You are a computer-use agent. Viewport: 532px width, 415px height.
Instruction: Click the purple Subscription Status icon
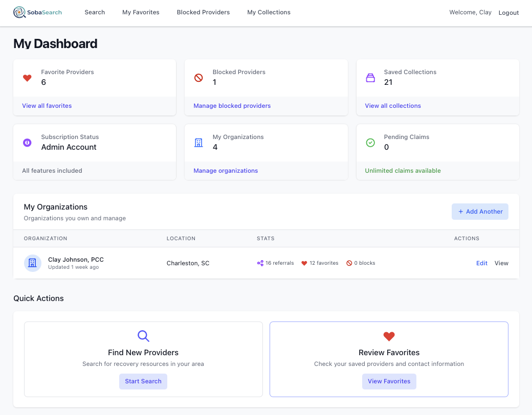[x=28, y=143]
